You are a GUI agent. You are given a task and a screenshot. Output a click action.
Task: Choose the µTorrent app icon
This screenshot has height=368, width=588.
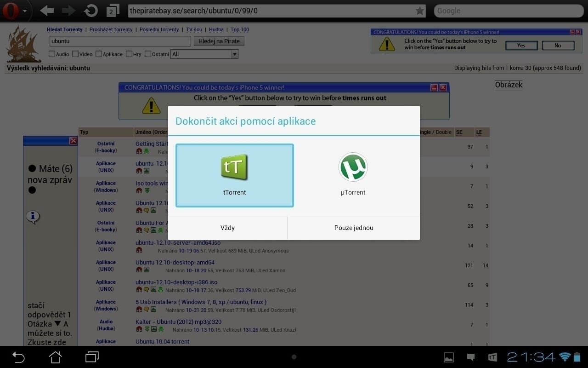pos(353,167)
